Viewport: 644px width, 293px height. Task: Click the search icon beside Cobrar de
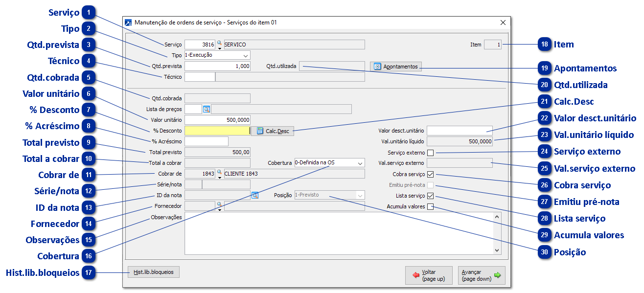click(220, 173)
